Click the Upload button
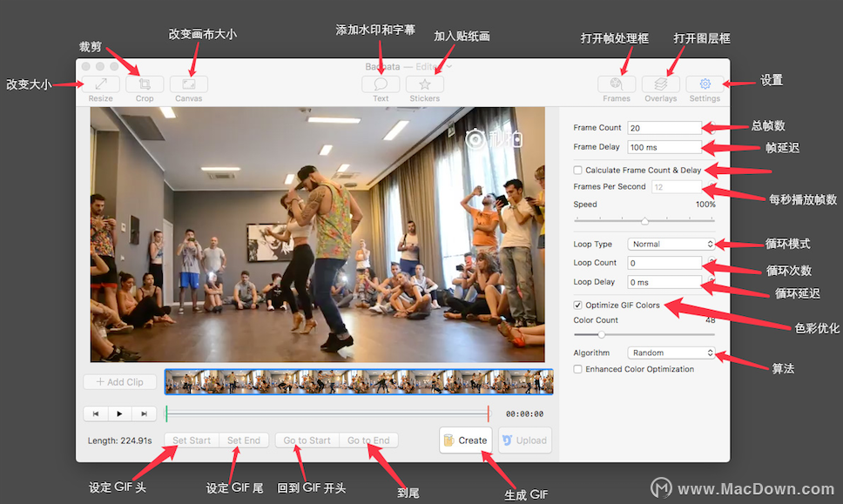This screenshot has height=504, width=843. point(525,440)
